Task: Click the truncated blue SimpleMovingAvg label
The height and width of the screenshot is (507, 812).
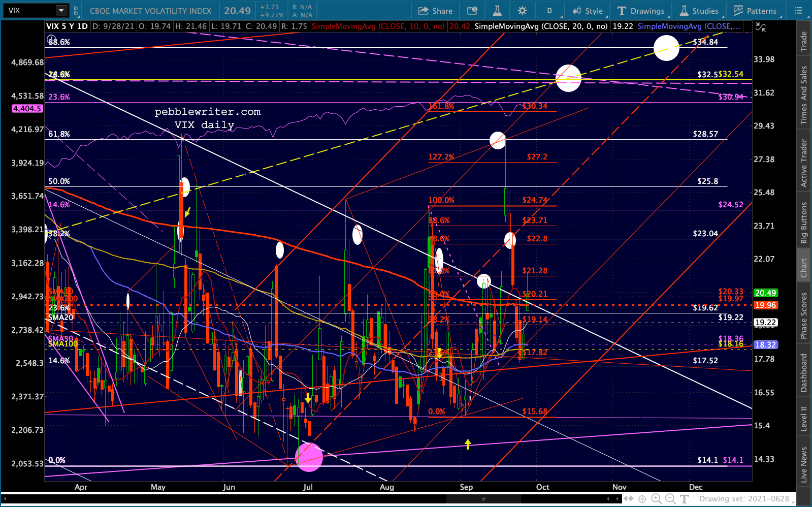Action: (689, 26)
